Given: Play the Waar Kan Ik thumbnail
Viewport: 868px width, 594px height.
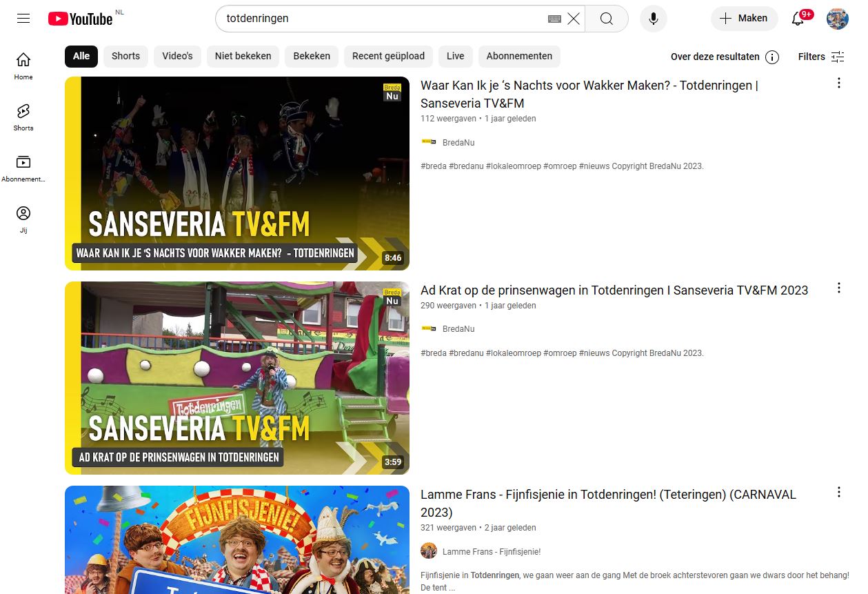Looking at the screenshot, I should click(x=237, y=173).
